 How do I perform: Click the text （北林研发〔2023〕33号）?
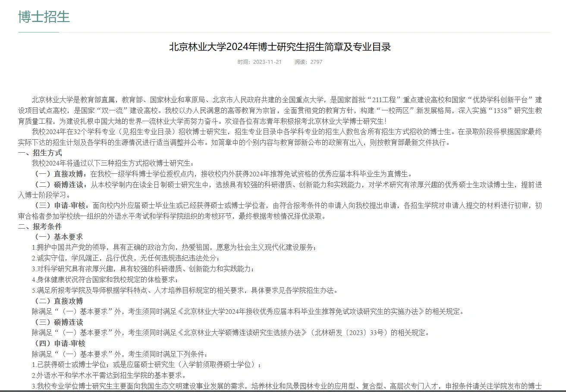coord(351,332)
